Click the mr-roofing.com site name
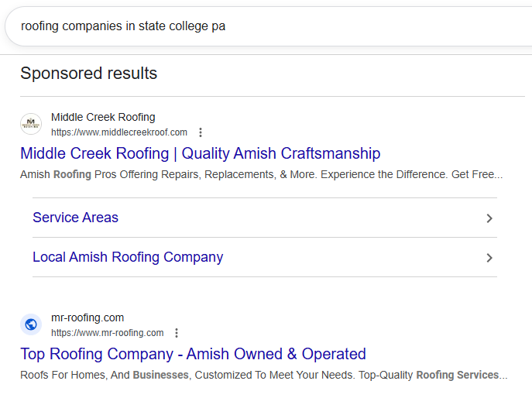The width and height of the screenshot is (532, 398). click(88, 317)
